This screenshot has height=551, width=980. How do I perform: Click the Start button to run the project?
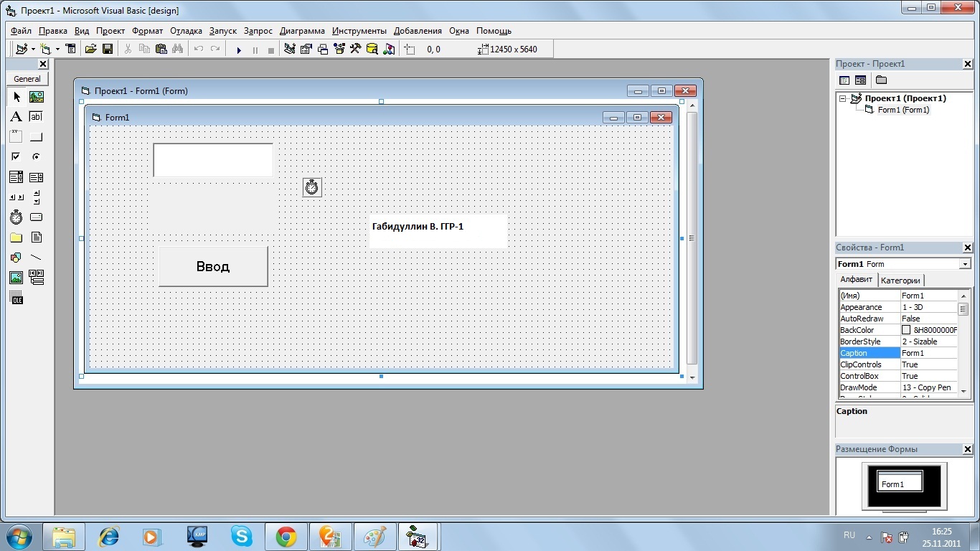pyautogui.click(x=239, y=49)
